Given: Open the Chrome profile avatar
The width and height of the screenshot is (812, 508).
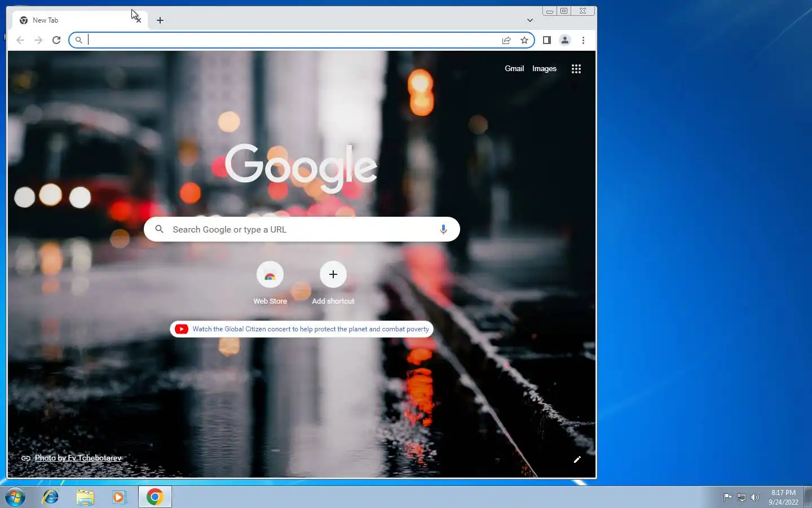Looking at the screenshot, I should click(x=564, y=40).
